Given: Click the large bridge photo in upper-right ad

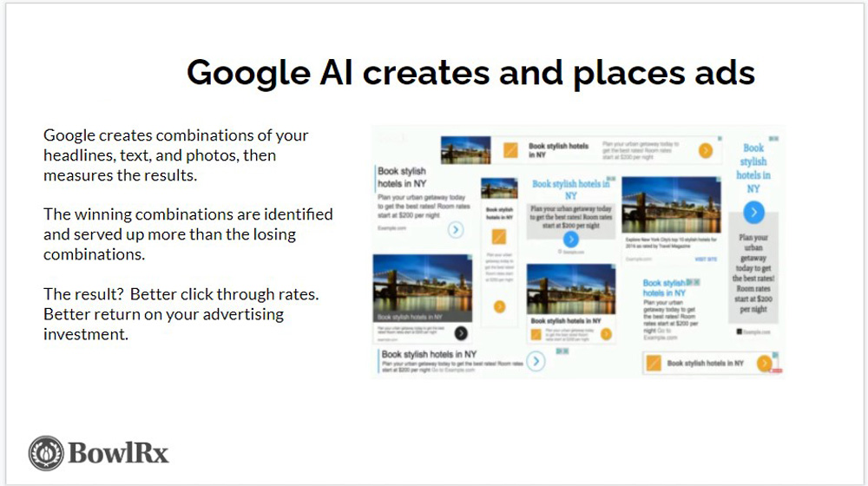Looking at the screenshot, I should [x=672, y=205].
